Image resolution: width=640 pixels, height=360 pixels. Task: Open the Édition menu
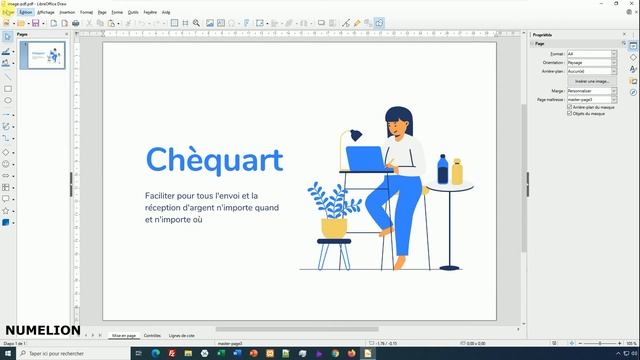point(25,12)
